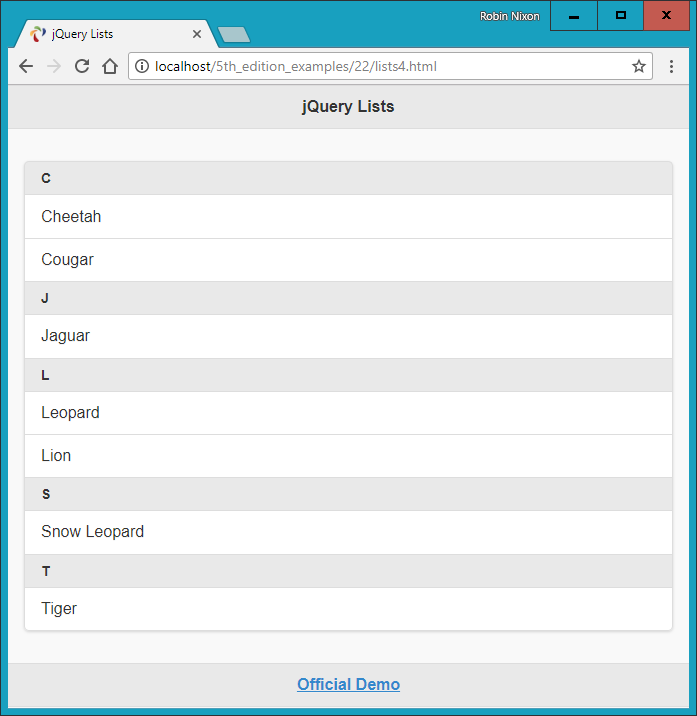Select the Tiger list item
Viewport: 697px width, 716px height.
(x=348, y=609)
